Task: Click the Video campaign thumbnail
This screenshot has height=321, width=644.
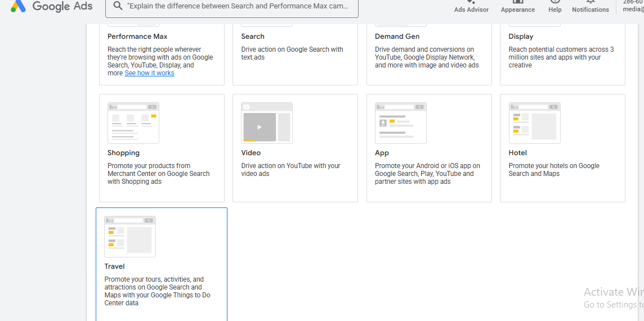Action: coord(267,123)
